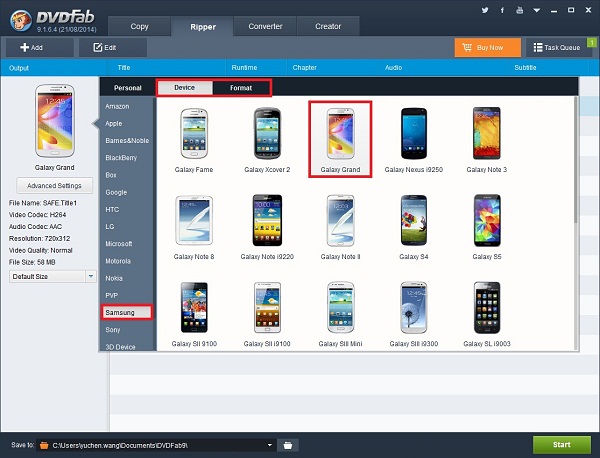Click the Runtime column header

pos(244,68)
